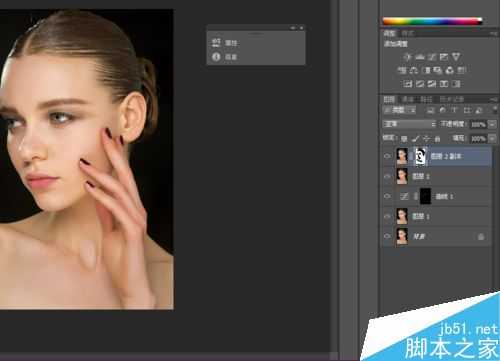
Task: Select the layer mask thumbnail on 图层 2 副本
Action: click(420, 156)
